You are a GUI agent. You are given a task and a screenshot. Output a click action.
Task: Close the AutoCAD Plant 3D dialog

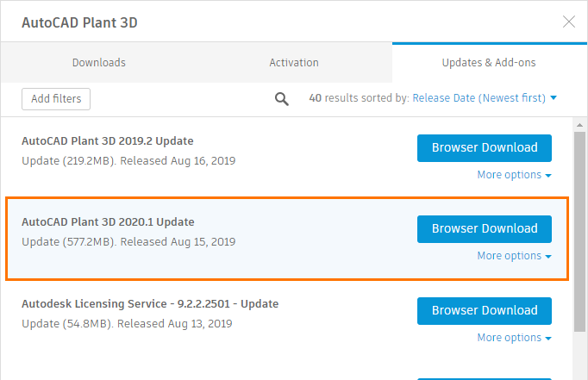(x=569, y=22)
